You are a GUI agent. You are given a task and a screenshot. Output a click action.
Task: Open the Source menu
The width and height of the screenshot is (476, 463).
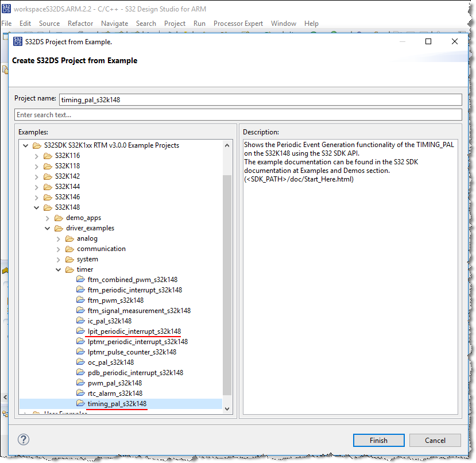click(x=49, y=24)
